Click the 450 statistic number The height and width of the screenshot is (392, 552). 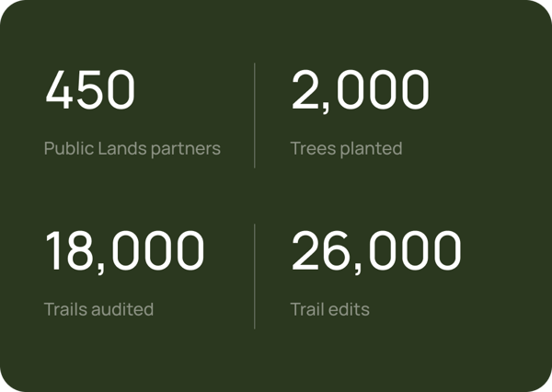click(90, 89)
